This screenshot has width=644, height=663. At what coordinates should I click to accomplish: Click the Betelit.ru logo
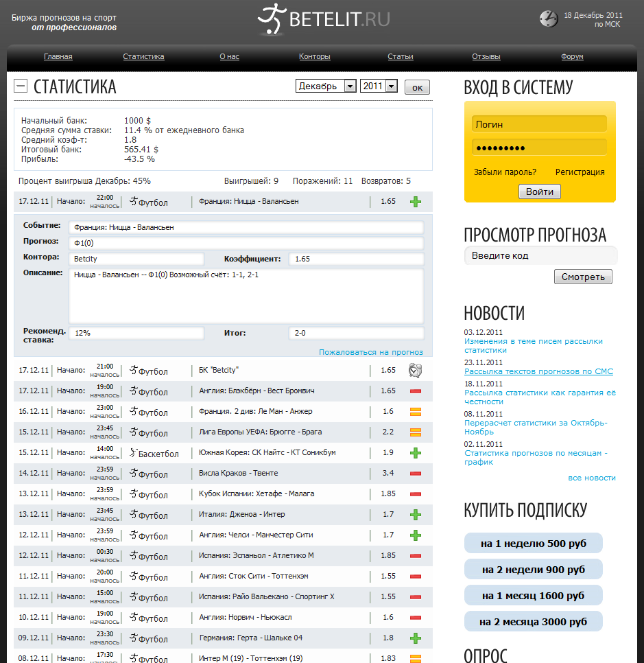(324, 19)
